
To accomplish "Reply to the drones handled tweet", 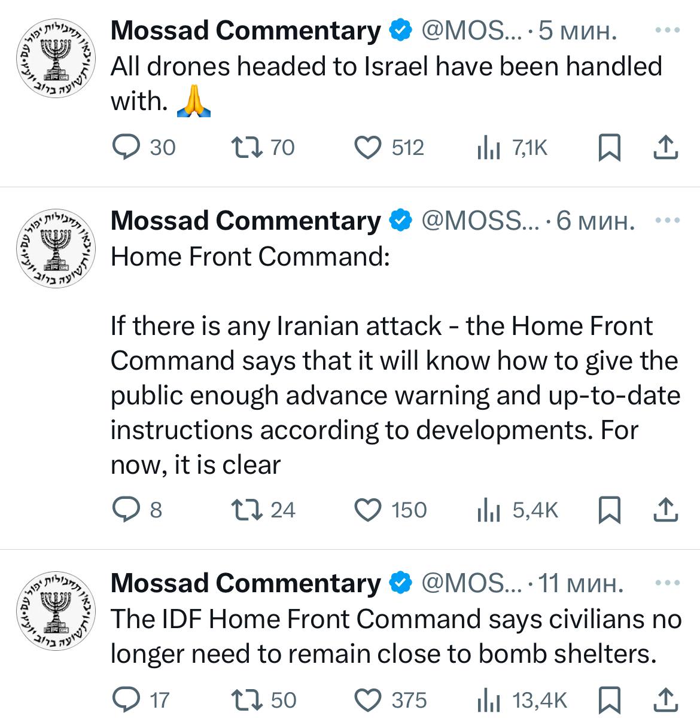I will (126, 147).
